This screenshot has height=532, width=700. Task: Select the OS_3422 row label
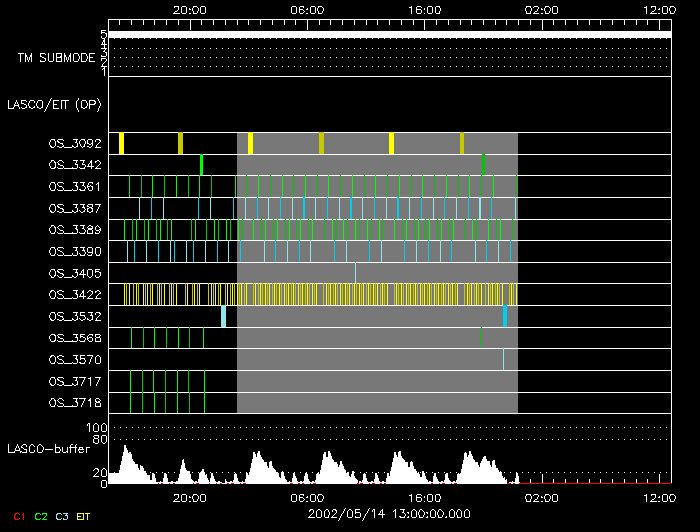(x=75, y=295)
